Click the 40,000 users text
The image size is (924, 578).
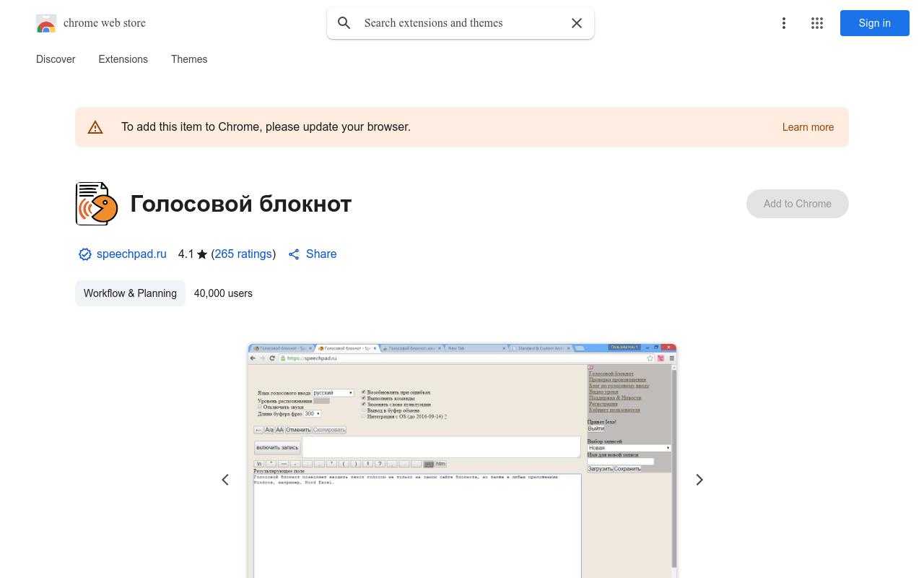(x=223, y=293)
